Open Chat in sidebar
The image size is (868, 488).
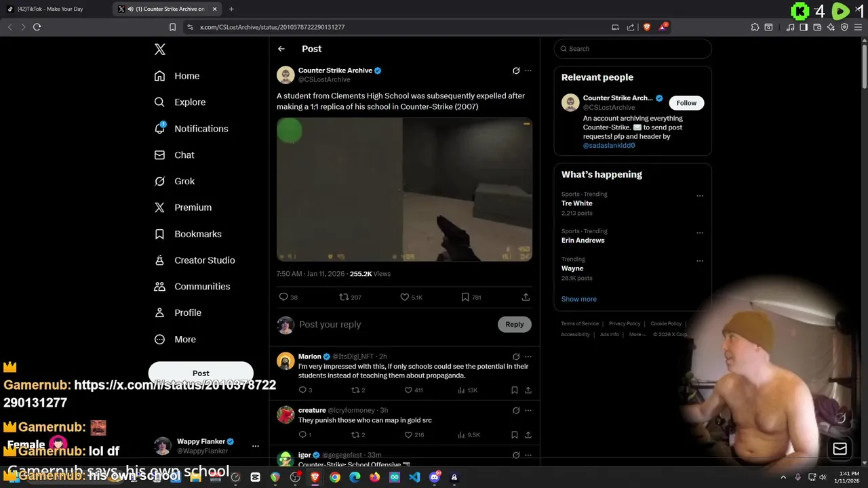click(x=174, y=155)
